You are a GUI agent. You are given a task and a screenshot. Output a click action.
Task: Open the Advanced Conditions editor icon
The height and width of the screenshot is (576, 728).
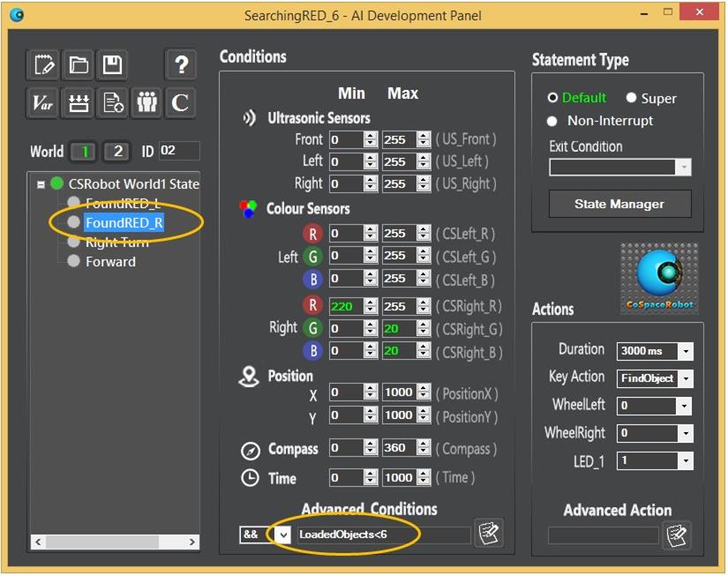pyautogui.click(x=488, y=533)
